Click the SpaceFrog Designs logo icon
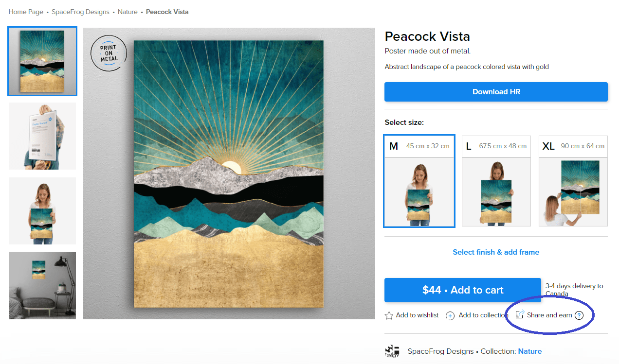The height and width of the screenshot is (364, 619). [x=392, y=351]
